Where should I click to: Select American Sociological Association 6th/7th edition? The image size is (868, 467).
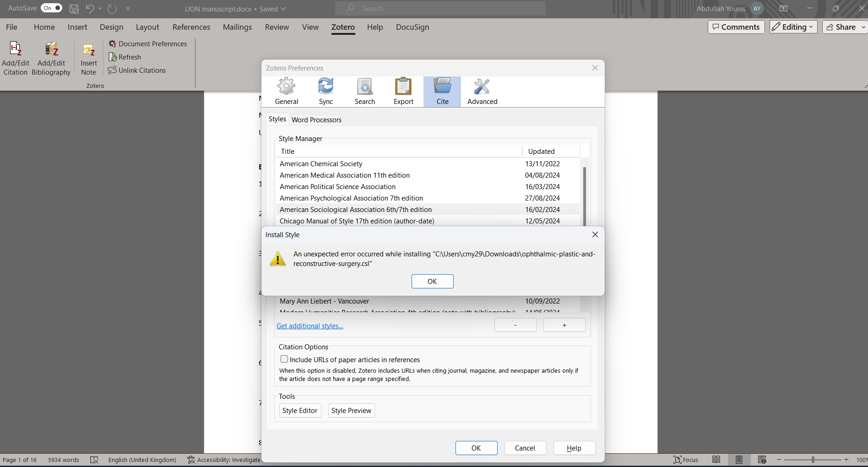tap(428, 210)
